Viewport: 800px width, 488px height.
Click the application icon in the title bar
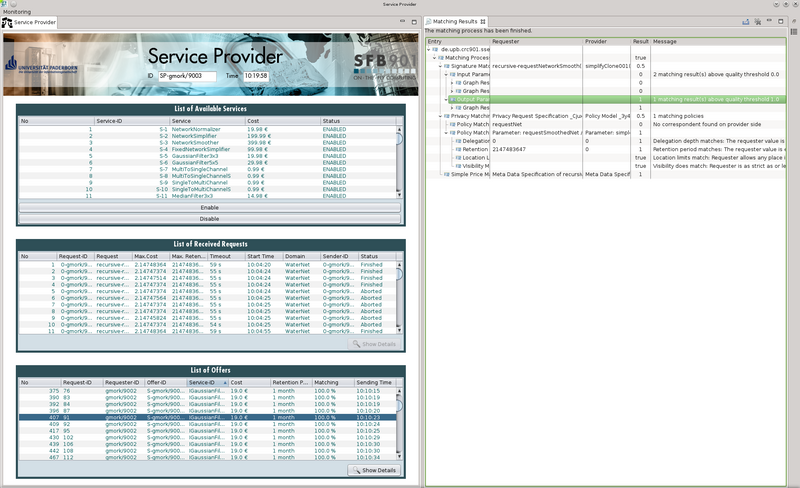[4, 4]
